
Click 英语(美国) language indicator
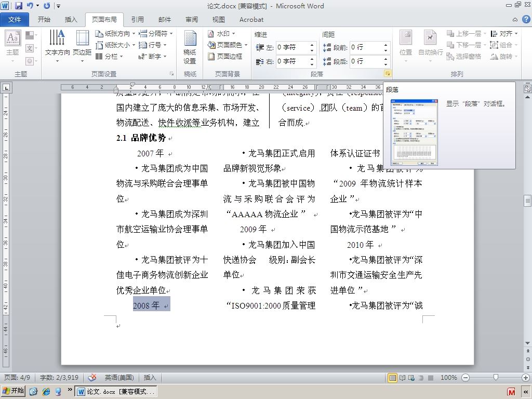point(119,378)
